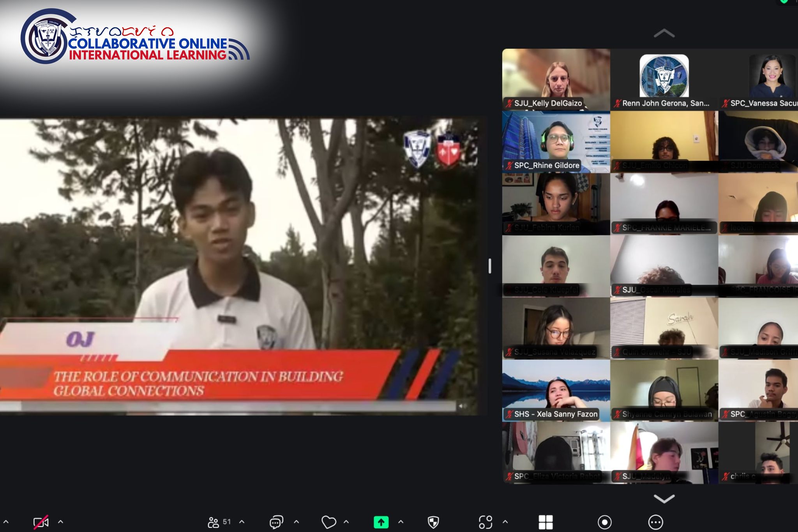Click the shared video's progress bar
Screen dimensions: 798x532
pos(228,406)
